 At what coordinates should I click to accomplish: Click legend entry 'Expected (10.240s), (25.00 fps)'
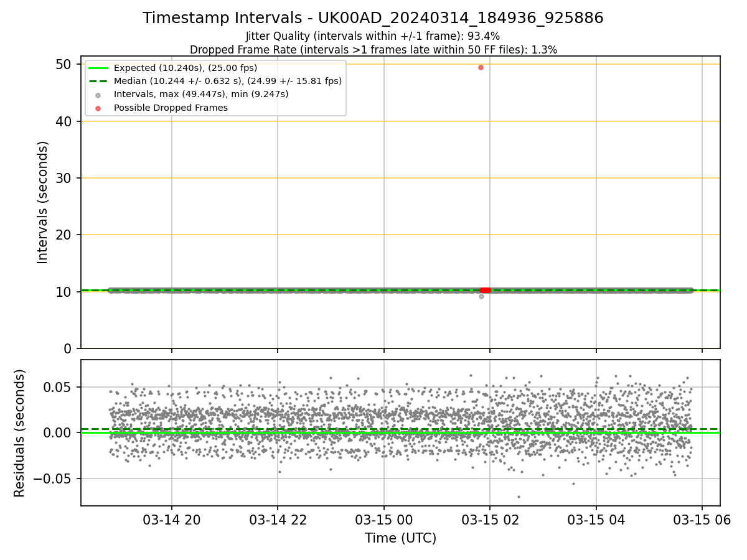[x=186, y=68]
